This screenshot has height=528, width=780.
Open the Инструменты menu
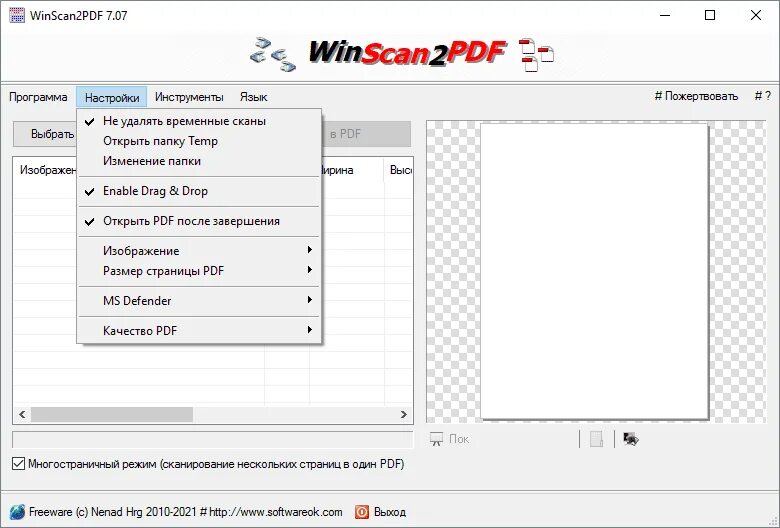189,97
